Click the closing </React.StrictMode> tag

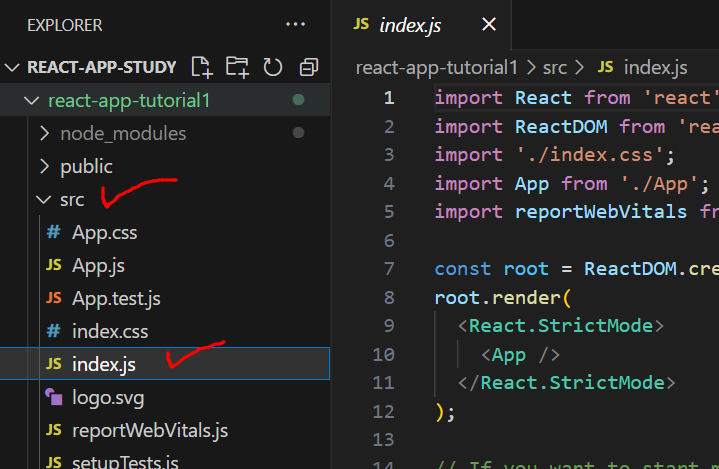566,383
